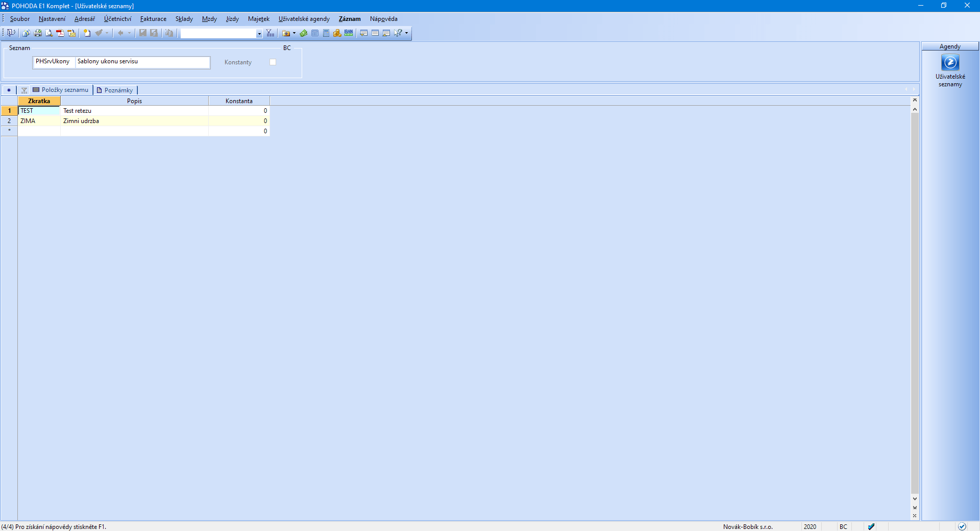Send PDF by email icon

(x=71, y=33)
